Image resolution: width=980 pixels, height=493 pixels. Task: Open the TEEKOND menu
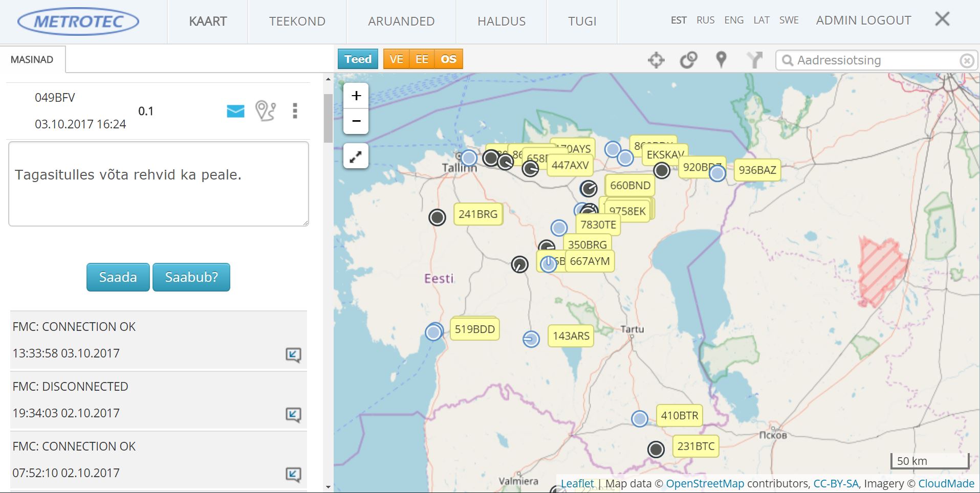coord(297,21)
